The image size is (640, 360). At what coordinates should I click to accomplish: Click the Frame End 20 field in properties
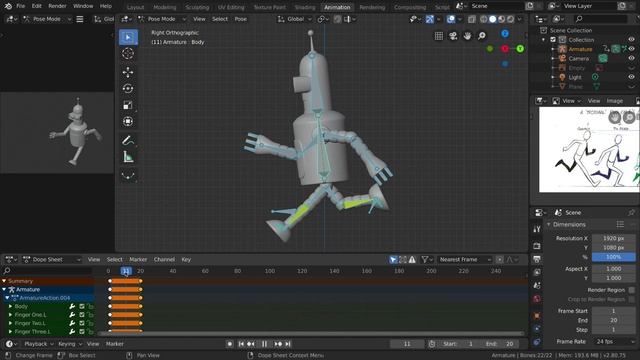click(x=613, y=320)
